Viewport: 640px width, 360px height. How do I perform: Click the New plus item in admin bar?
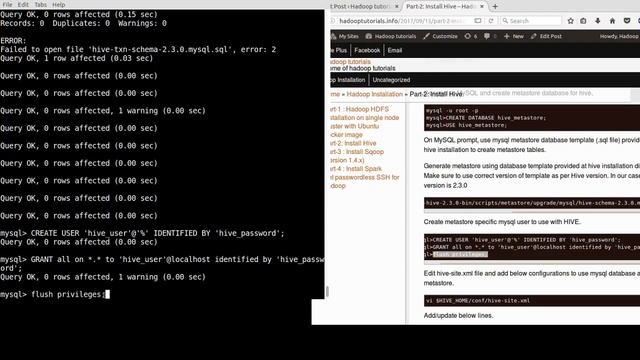coord(513,36)
